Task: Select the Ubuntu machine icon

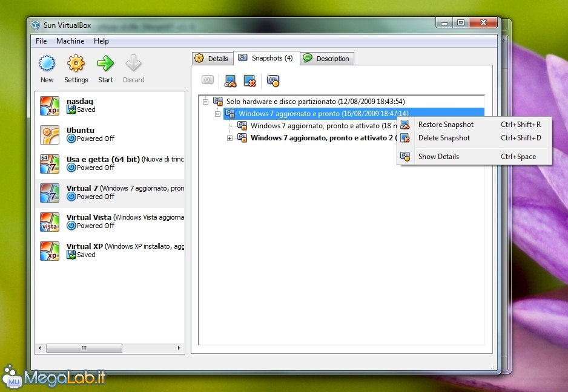Action: coord(50,135)
